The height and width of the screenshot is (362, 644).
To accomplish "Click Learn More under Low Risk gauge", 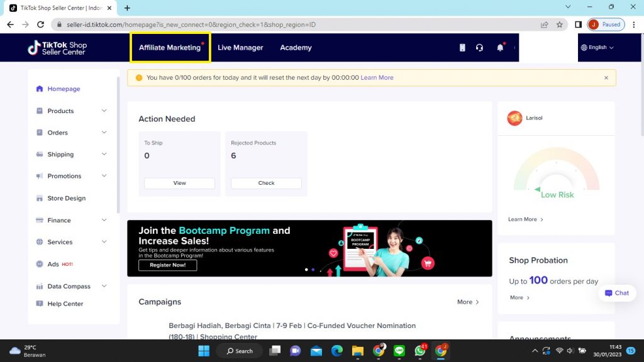I will point(525,219).
